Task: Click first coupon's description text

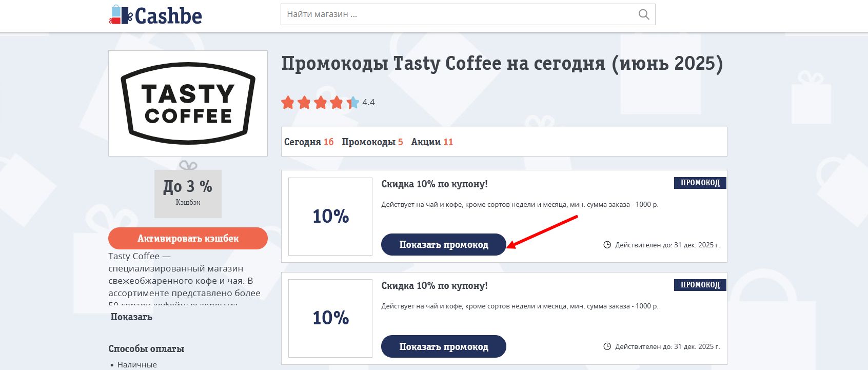Action: click(520, 205)
